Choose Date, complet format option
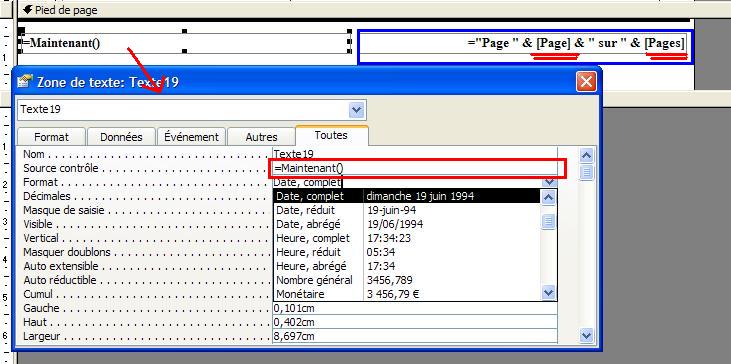Image resolution: width=731 pixels, height=364 pixels. pyautogui.click(x=407, y=196)
